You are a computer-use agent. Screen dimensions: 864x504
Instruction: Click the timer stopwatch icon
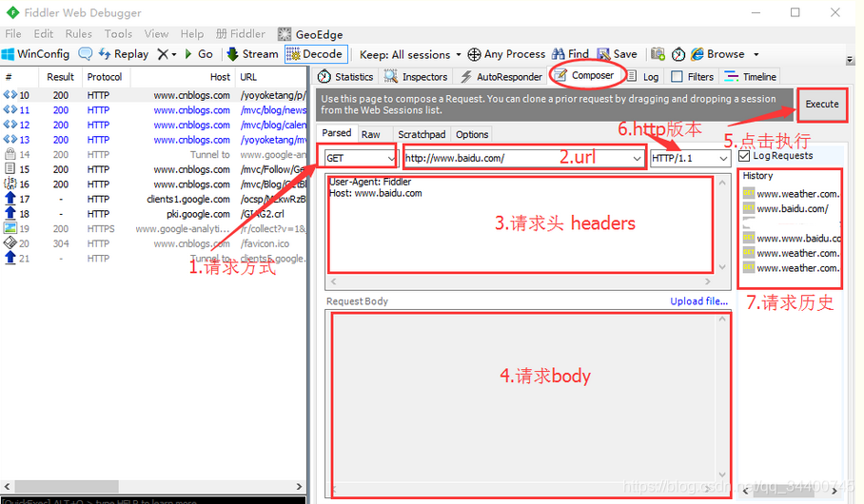click(x=678, y=54)
